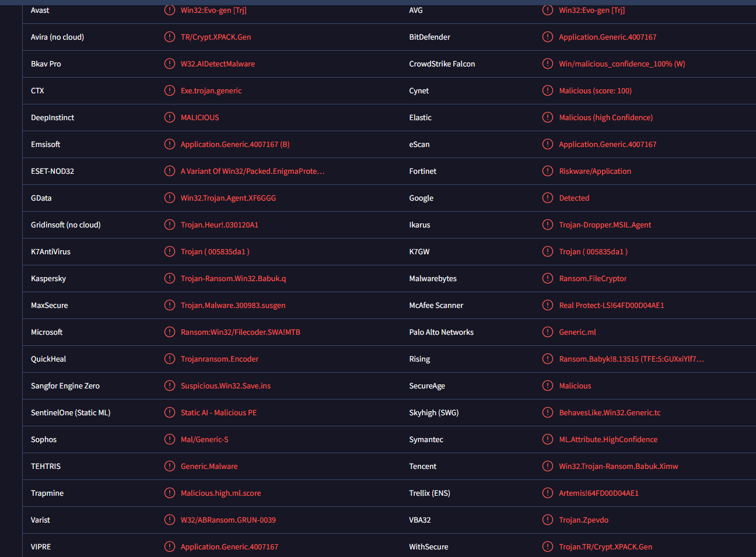756x557 pixels.
Task: Click BehavesLike.Win32.Generic.tc detection
Action: tap(610, 412)
